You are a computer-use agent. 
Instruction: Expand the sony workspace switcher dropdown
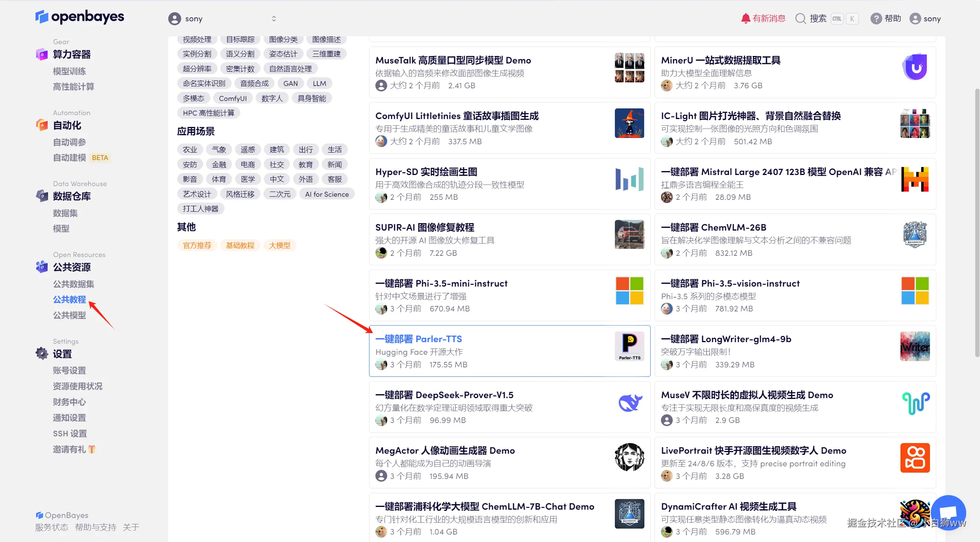tap(274, 19)
